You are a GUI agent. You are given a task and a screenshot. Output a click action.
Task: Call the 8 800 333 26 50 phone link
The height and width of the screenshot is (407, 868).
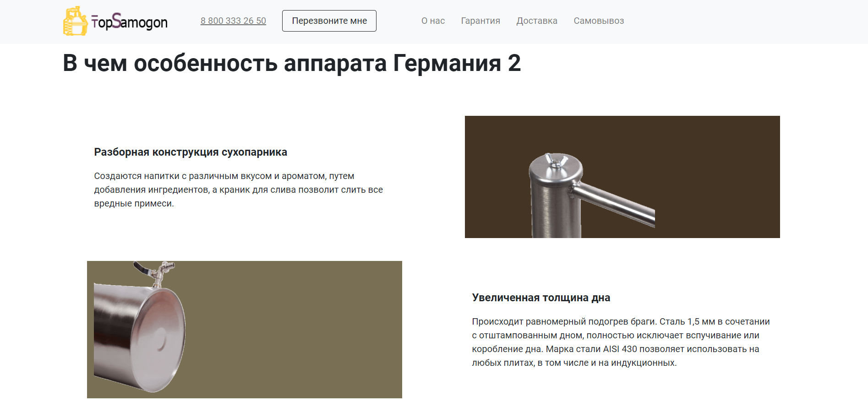coord(233,21)
